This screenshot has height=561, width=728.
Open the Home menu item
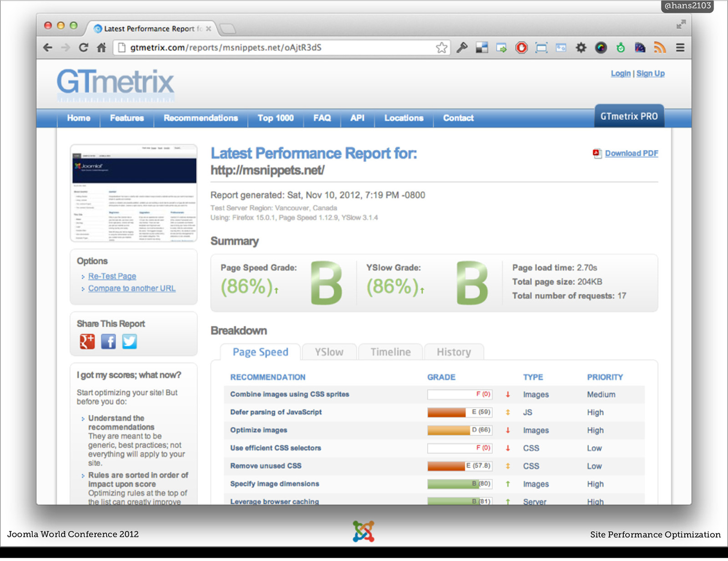point(79,118)
